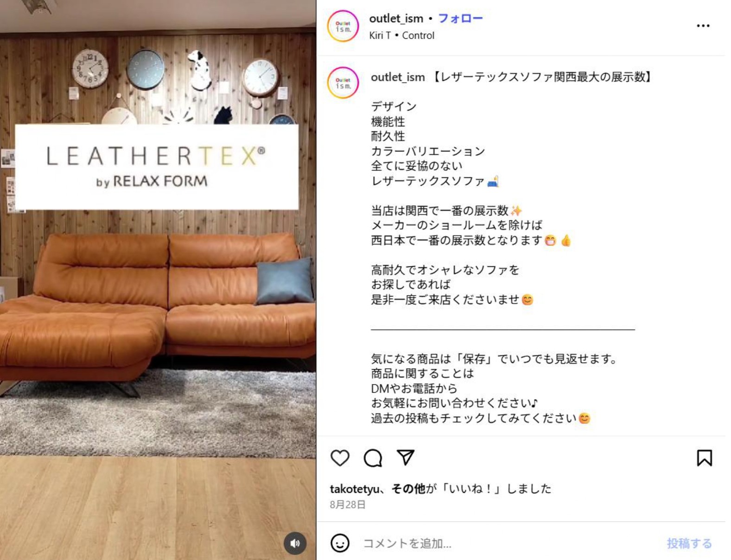Open the Kiri T • Control audio link

402,36
